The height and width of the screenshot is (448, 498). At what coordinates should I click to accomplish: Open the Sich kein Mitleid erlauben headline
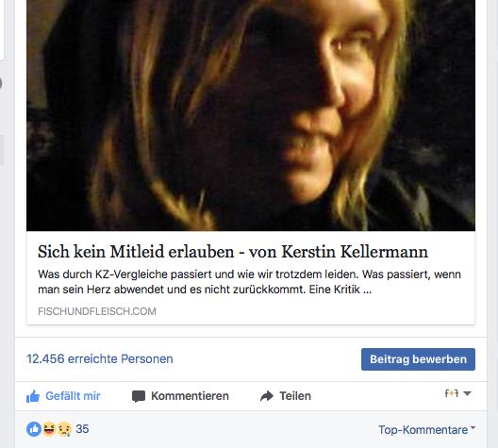(x=233, y=252)
